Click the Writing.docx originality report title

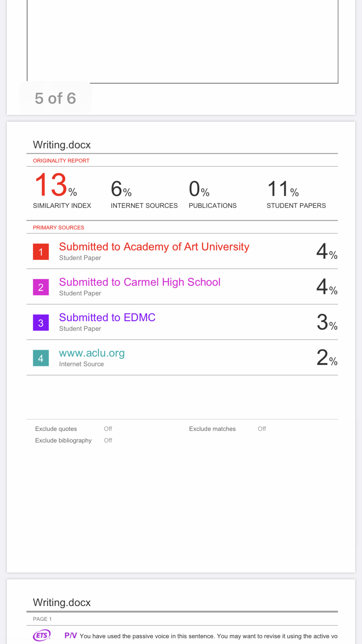(x=62, y=145)
